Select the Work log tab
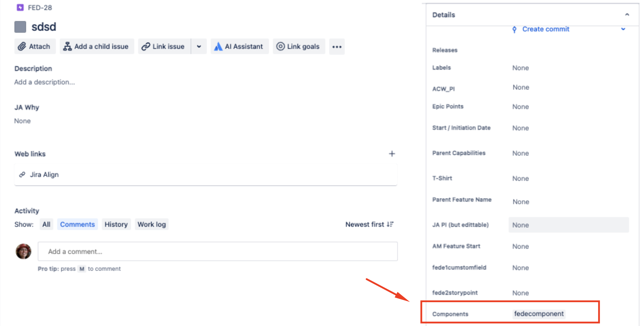Screen dimensions: 644x326 tap(152, 224)
